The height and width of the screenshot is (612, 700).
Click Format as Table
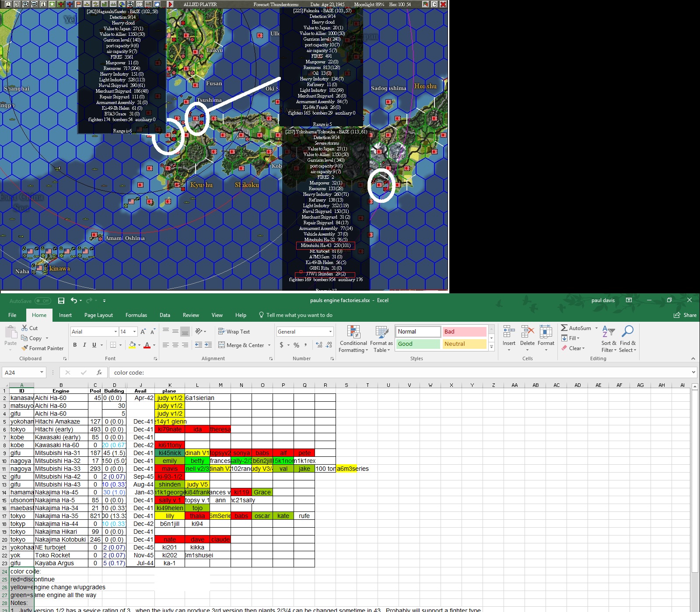coord(381,338)
